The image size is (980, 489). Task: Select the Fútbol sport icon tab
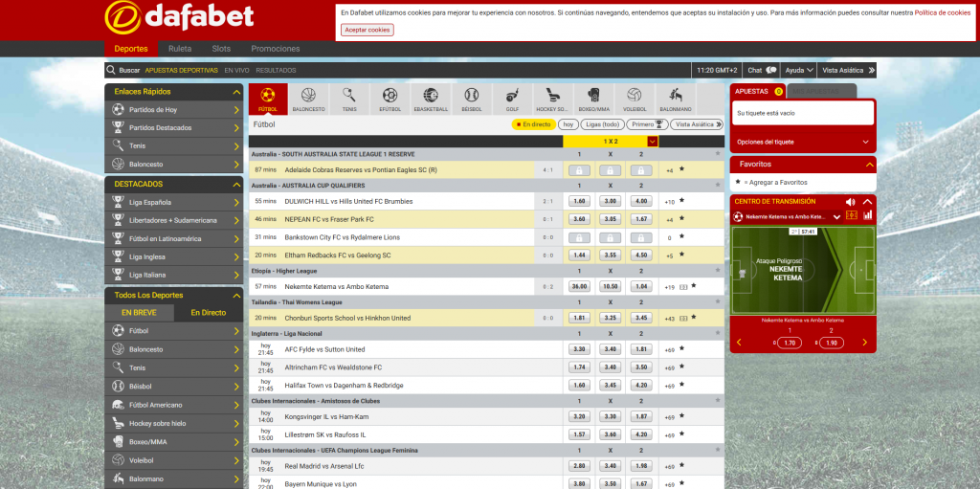pyautogui.click(x=268, y=99)
